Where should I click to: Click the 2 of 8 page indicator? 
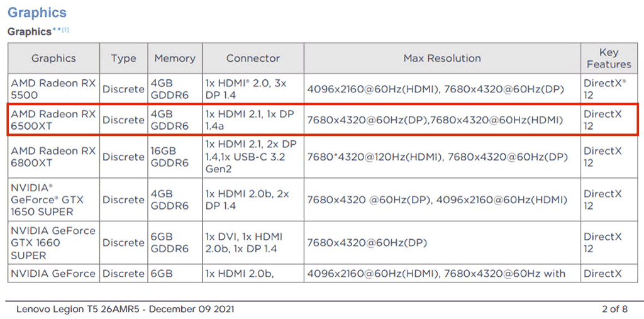pyautogui.click(x=614, y=309)
